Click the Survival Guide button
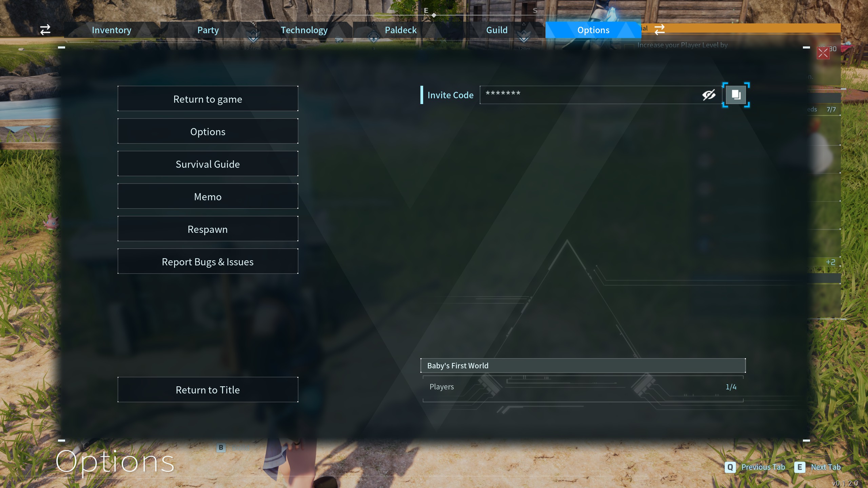Image resolution: width=868 pixels, height=488 pixels. pos(208,164)
